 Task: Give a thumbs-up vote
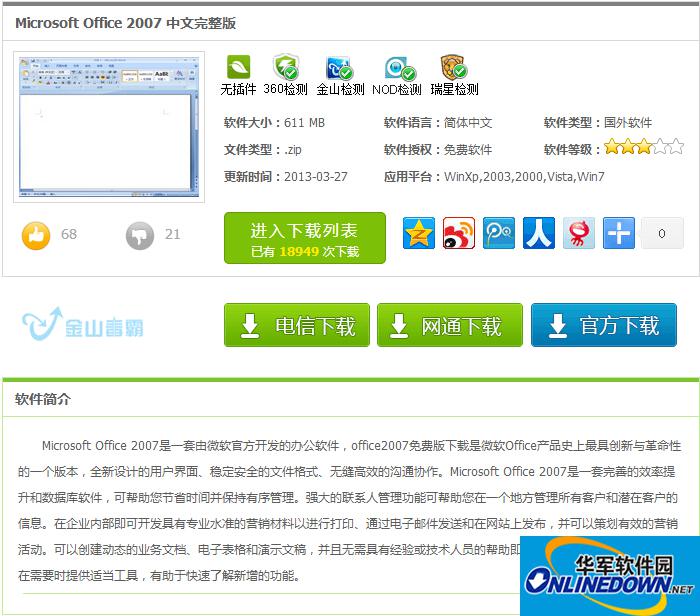(x=36, y=235)
